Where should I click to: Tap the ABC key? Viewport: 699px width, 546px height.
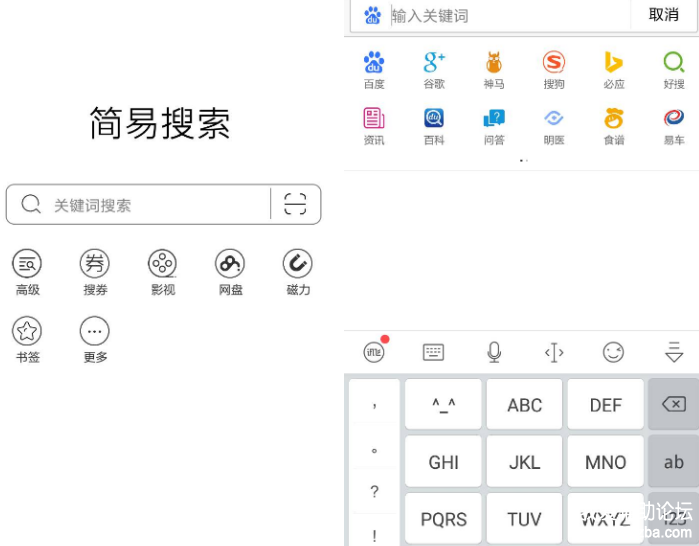tap(524, 404)
